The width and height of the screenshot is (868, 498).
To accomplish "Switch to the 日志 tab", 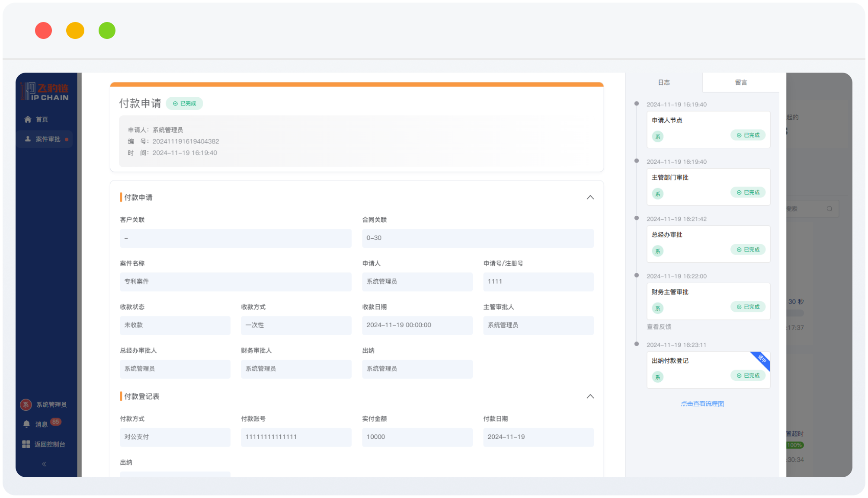I will 664,83.
